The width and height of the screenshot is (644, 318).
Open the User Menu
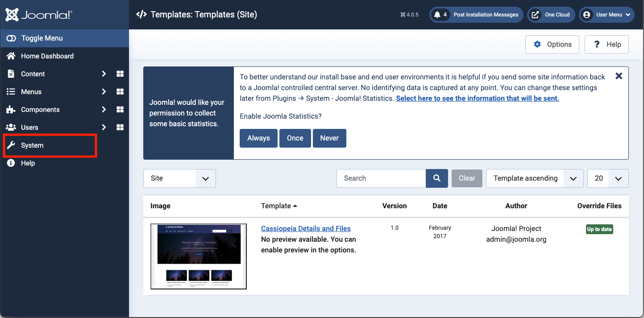tap(607, 14)
